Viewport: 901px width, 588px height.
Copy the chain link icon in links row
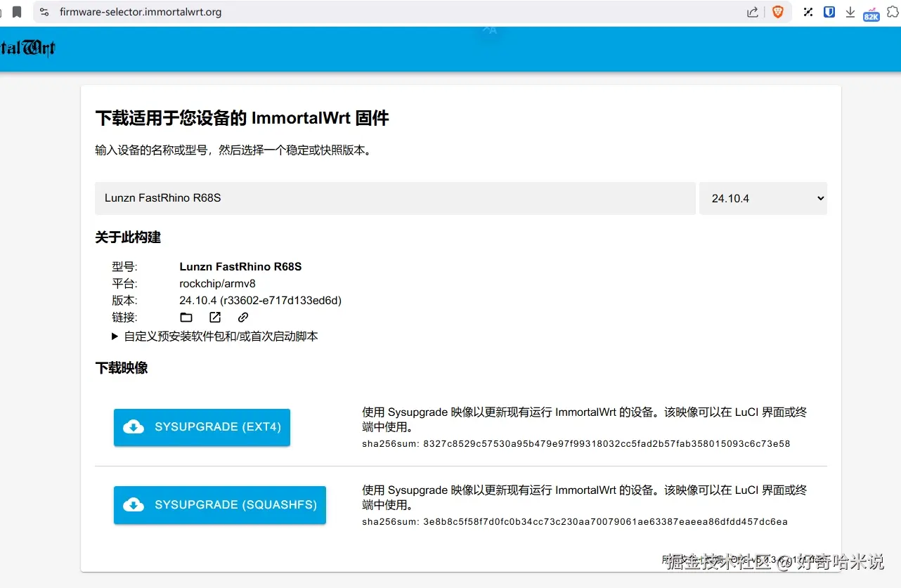pyautogui.click(x=243, y=318)
